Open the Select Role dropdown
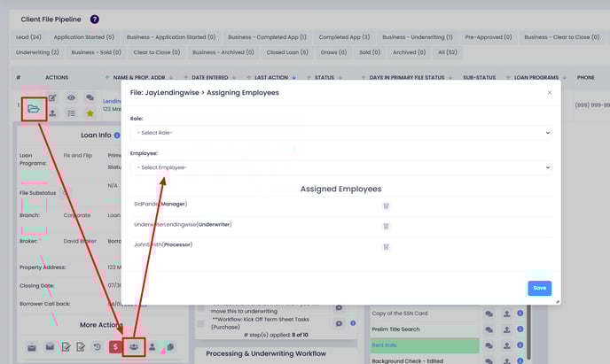This screenshot has height=364, width=610. [340, 133]
